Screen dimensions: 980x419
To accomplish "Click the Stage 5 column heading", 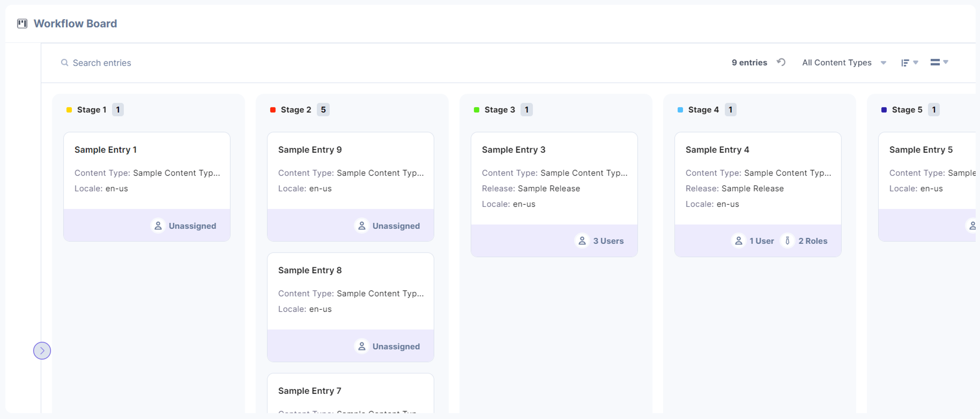I will click(907, 109).
